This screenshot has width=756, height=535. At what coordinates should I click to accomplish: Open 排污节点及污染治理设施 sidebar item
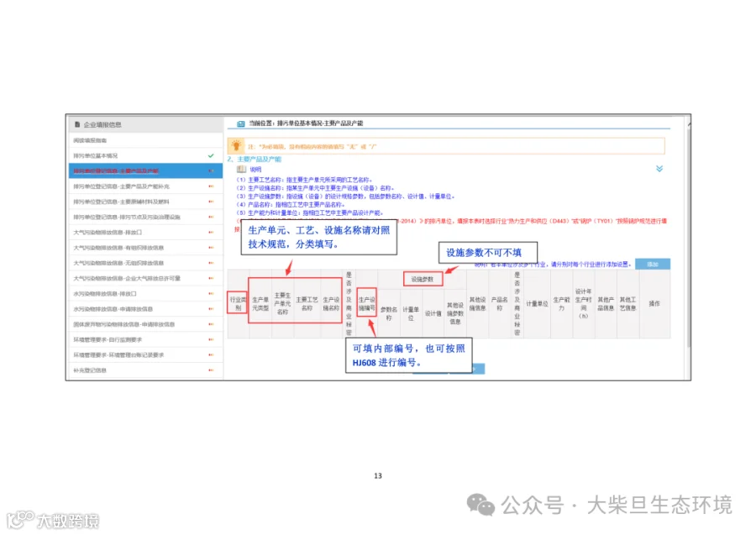[146, 217]
